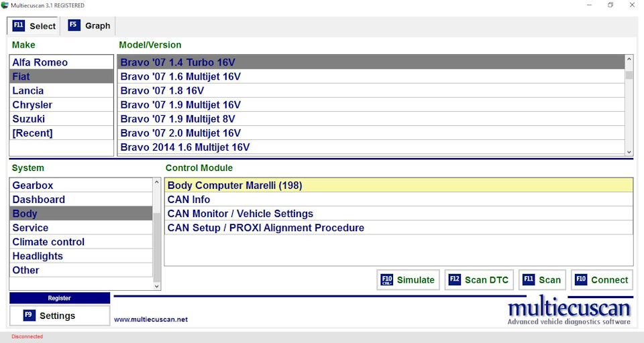
Task: Choose Bravo '07 1.9 Multijet 16V
Action: [371, 105]
